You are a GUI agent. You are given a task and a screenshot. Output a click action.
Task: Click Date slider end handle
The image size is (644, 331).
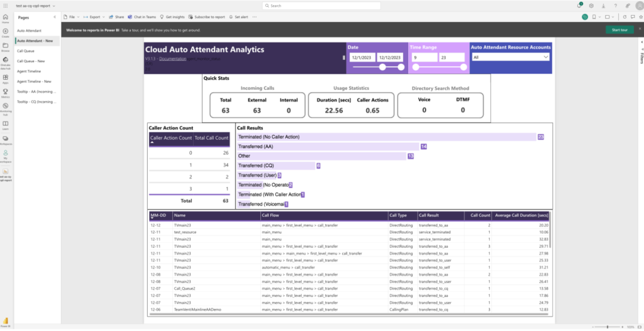pyautogui.click(x=401, y=67)
